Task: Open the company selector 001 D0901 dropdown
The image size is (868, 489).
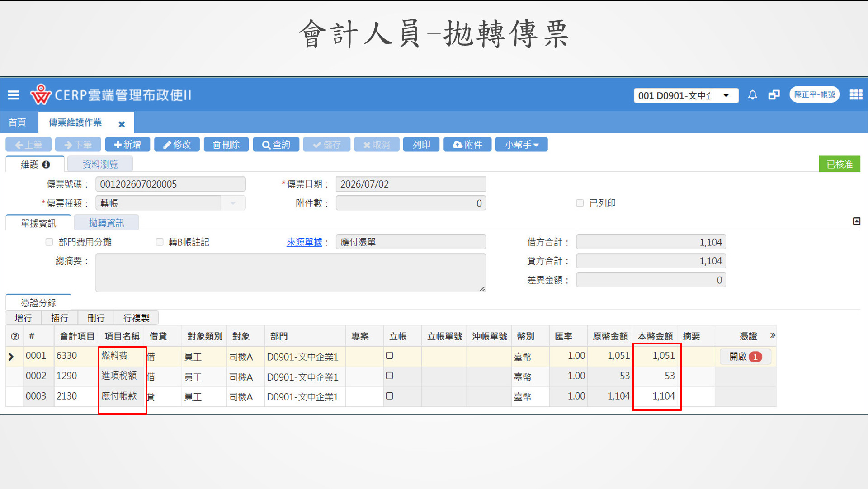Action: coord(686,95)
